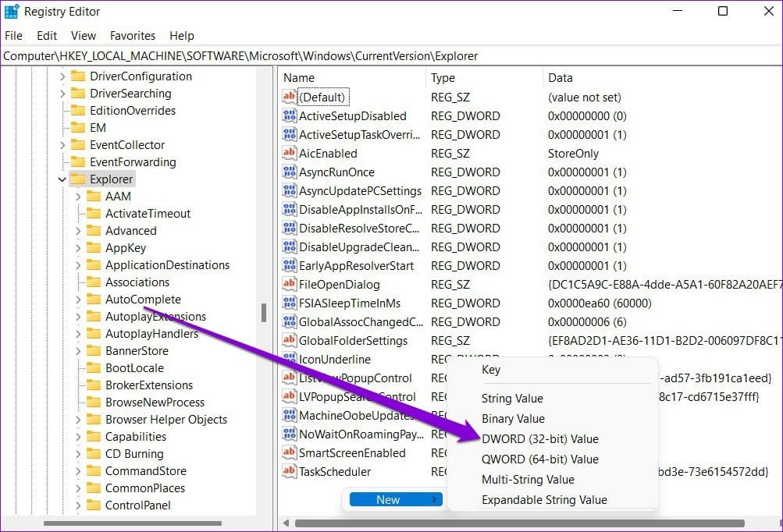Open the View menu

[x=83, y=36]
